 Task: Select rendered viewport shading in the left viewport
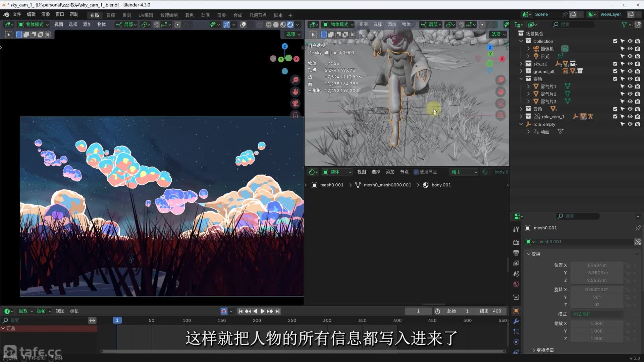point(290,24)
